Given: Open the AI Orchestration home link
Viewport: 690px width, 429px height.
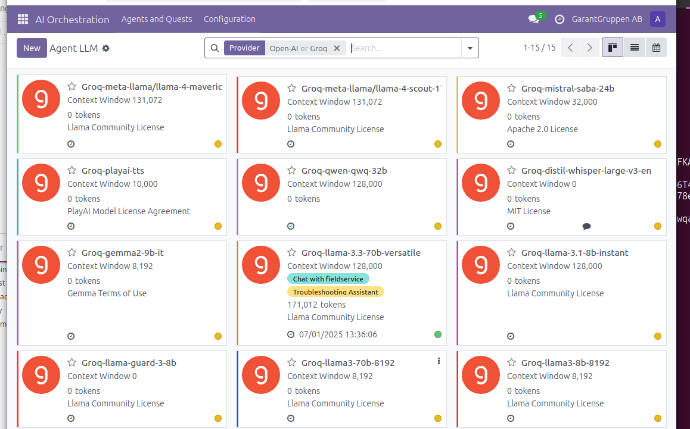Looking at the screenshot, I should tap(72, 19).
